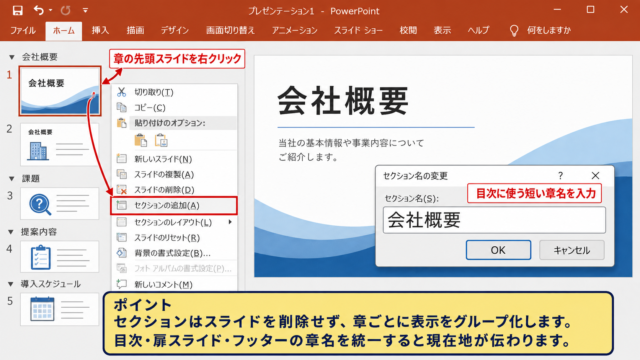Viewport: 640px width, 360px height.
Task: Close the セクション名の変更 dialog
Action: (596, 176)
